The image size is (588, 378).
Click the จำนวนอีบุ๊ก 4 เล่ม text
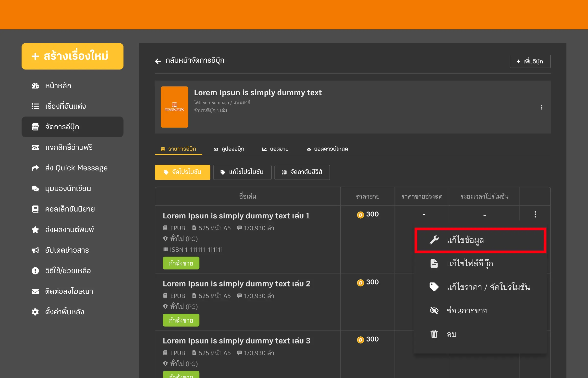[x=210, y=110]
